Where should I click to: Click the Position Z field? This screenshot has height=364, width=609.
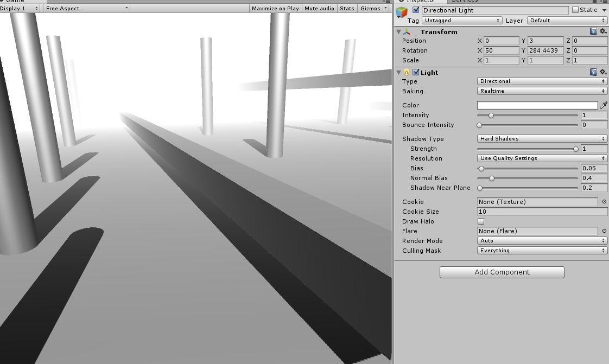click(589, 41)
